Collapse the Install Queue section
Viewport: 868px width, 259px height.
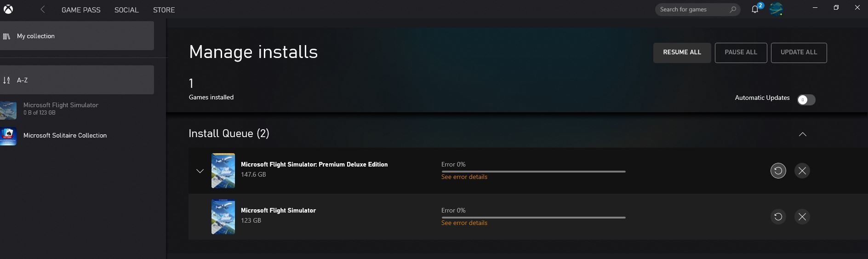802,134
